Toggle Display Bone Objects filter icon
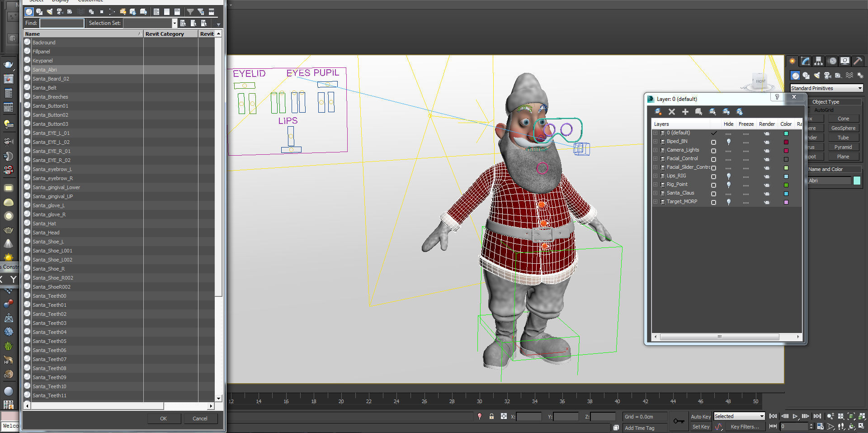The width and height of the screenshot is (868, 433). (x=112, y=12)
